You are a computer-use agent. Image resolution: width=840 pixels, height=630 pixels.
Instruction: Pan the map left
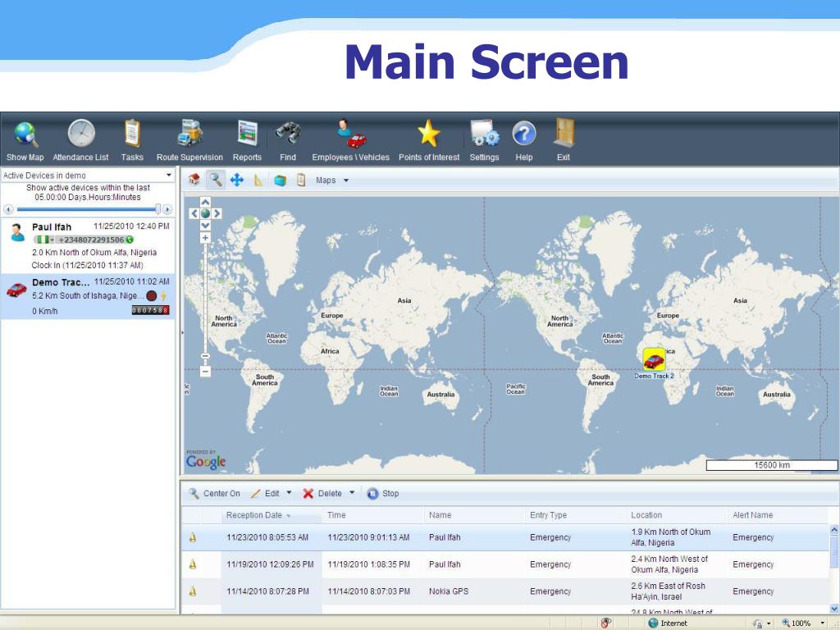194,213
